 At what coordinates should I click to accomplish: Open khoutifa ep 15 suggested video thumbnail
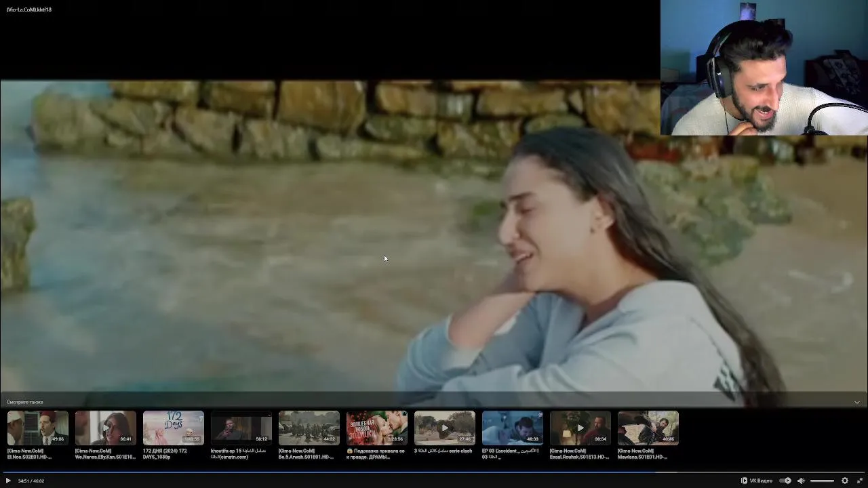tap(241, 428)
